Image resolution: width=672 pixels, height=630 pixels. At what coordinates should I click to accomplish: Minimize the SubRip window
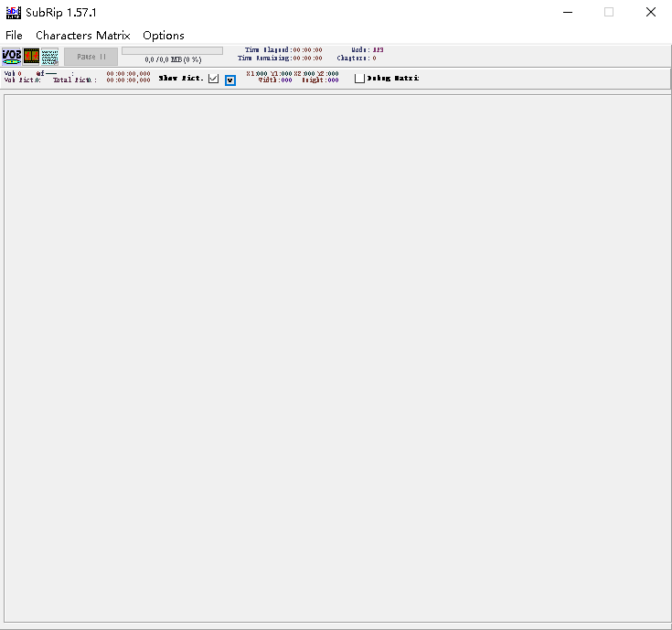[x=567, y=12]
